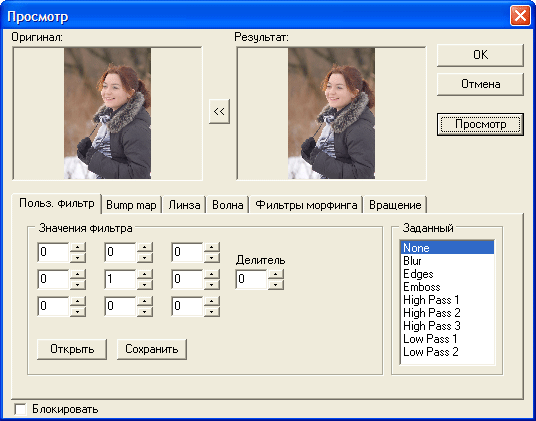Click the Результат image preview
The width and height of the screenshot is (536, 421).
pos(331,113)
